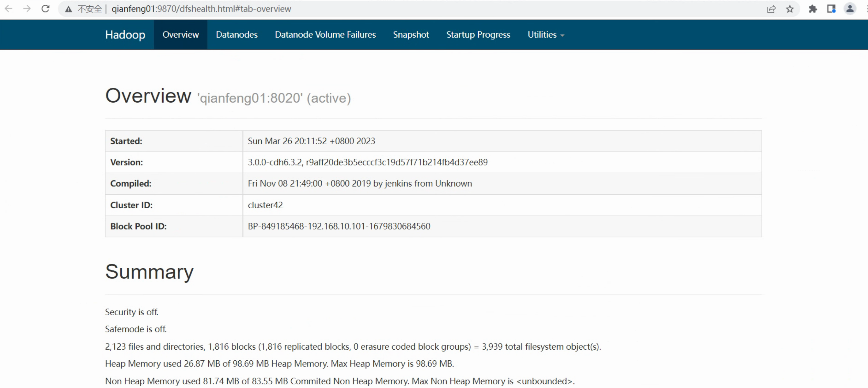Switch to the Datanodes tab
The image size is (868, 388).
click(237, 35)
